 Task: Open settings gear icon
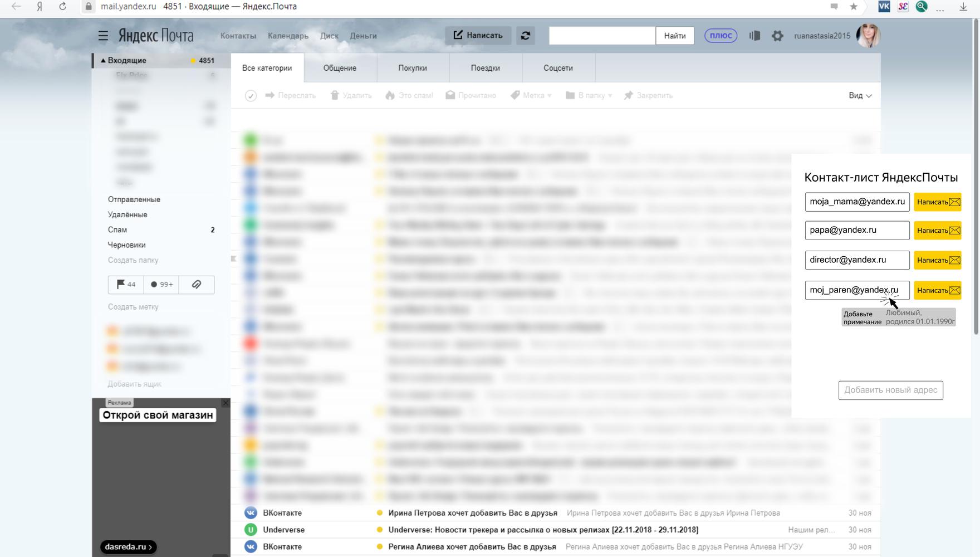click(x=777, y=36)
